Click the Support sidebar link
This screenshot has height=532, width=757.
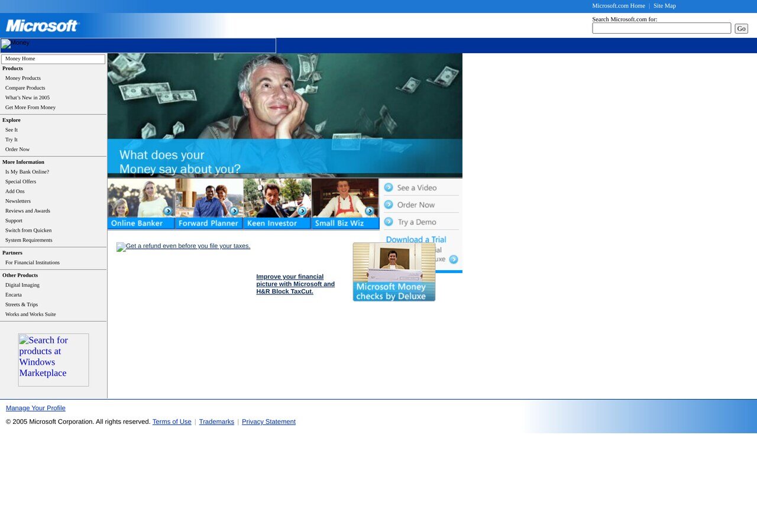(14, 220)
